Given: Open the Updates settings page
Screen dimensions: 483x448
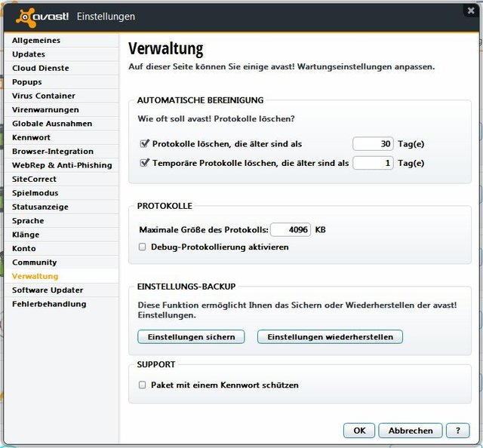Looking at the screenshot, I should [62, 54].
